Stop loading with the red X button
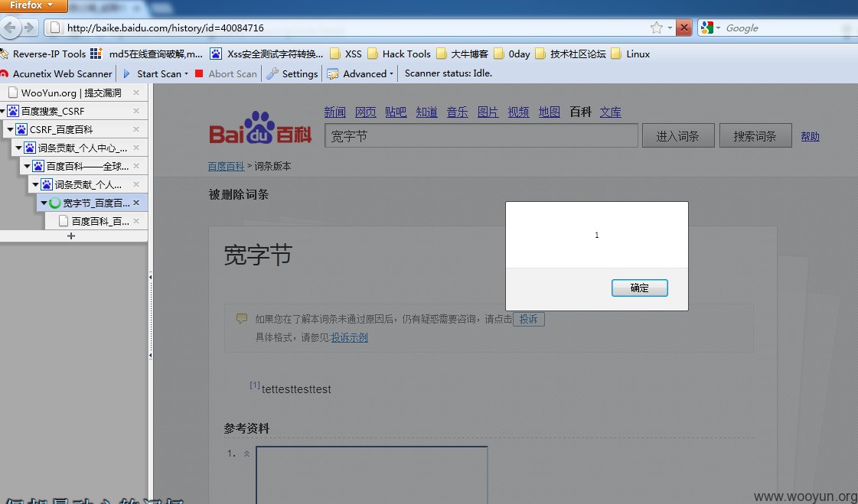 tap(684, 28)
